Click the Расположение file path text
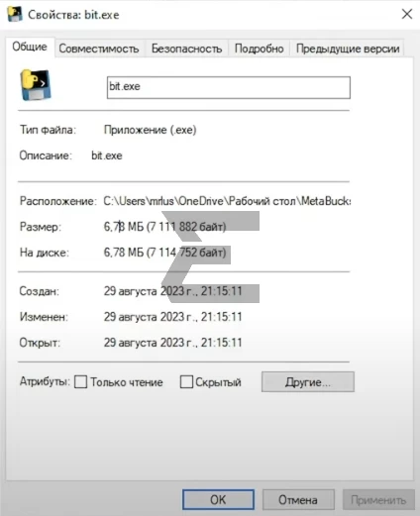The height and width of the screenshot is (516, 420). tap(227, 201)
